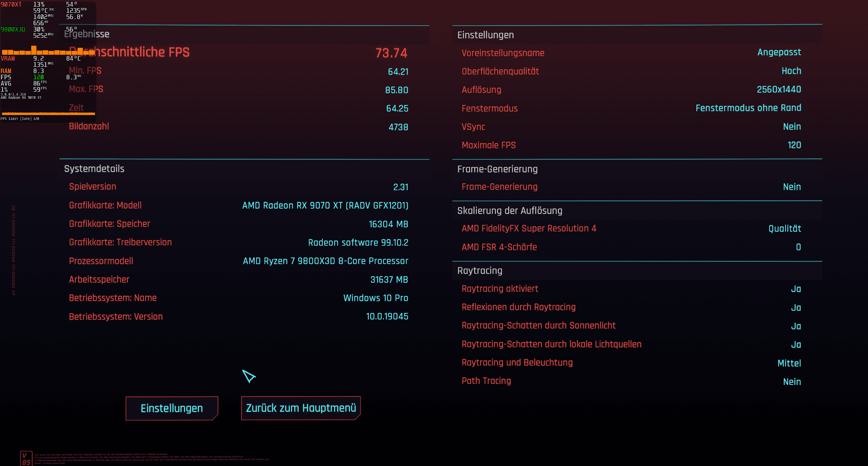Click the orange frametime graph in overlay
868x466 pixels.
click(x=48, y=113)
